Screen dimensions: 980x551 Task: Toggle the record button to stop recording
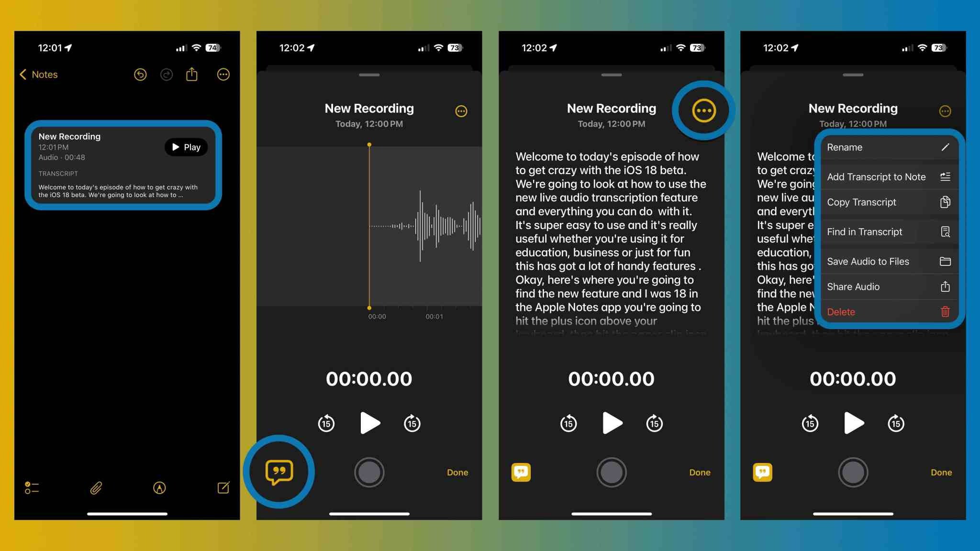[369, 471]
